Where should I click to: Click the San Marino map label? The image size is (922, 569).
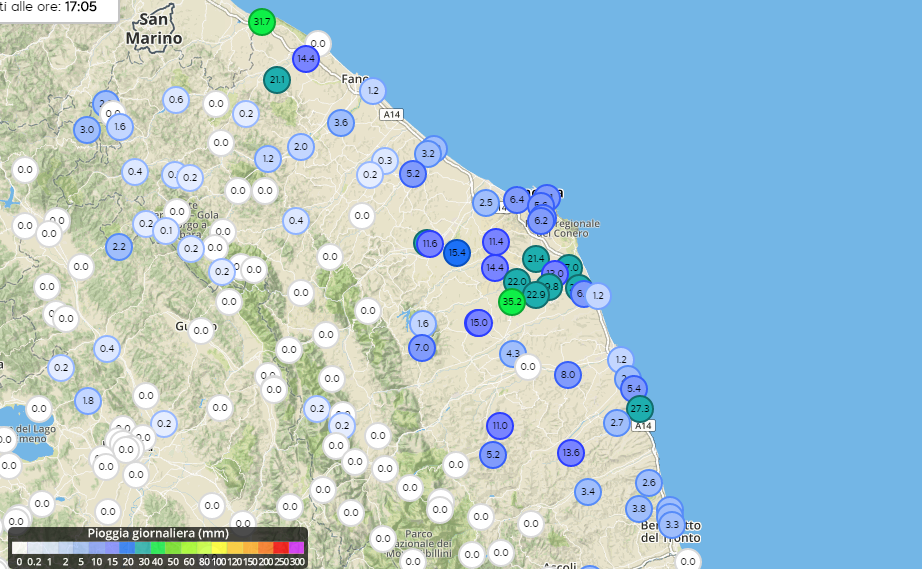pyautogui.click(x=155, y=30)
